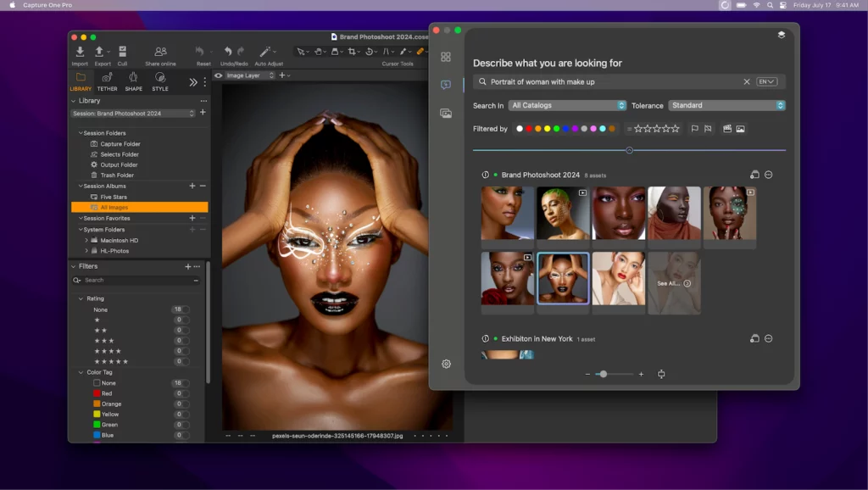868x490 pixels.
Task: Select the Capture Folder
Action: 120,144
